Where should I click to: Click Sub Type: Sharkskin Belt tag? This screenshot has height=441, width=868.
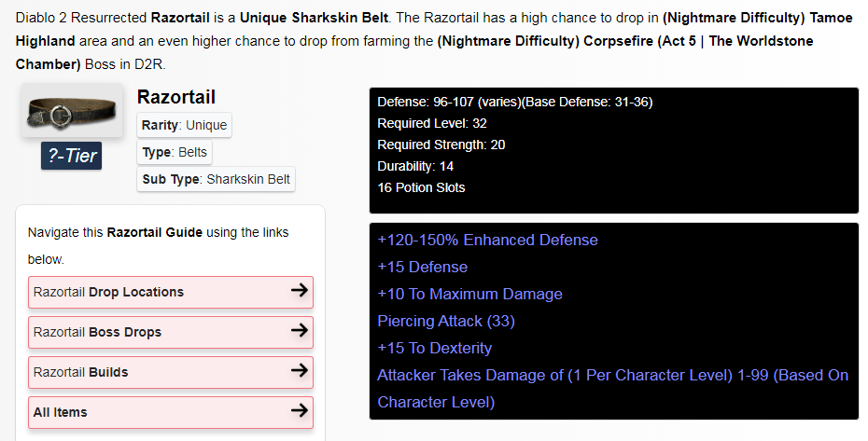(x=216, y=179)
